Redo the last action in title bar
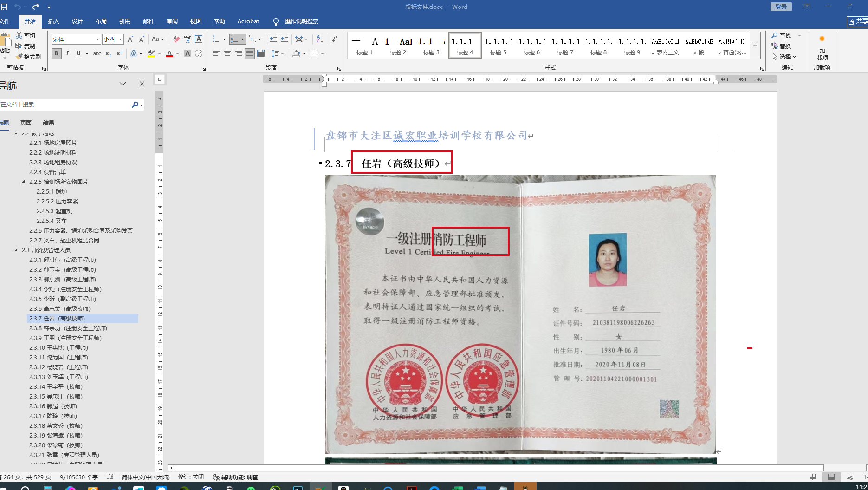Screen dimensions: 868x490 36,7
